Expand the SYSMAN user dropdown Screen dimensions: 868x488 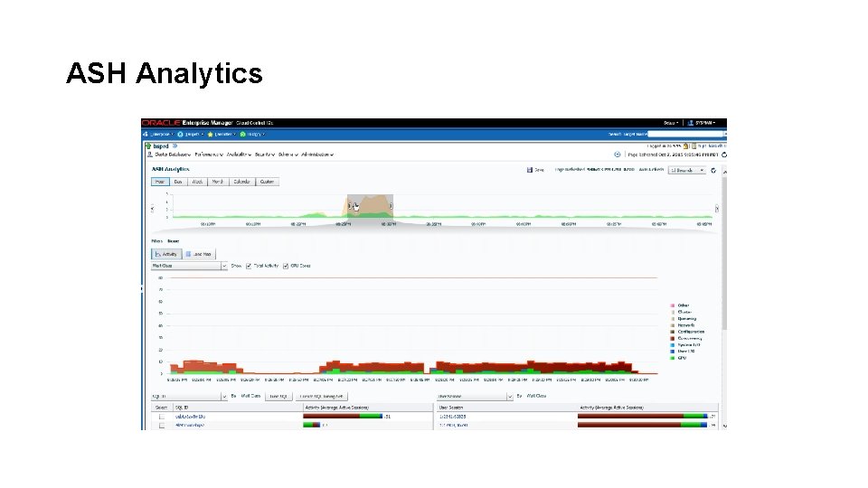point(705,123)
